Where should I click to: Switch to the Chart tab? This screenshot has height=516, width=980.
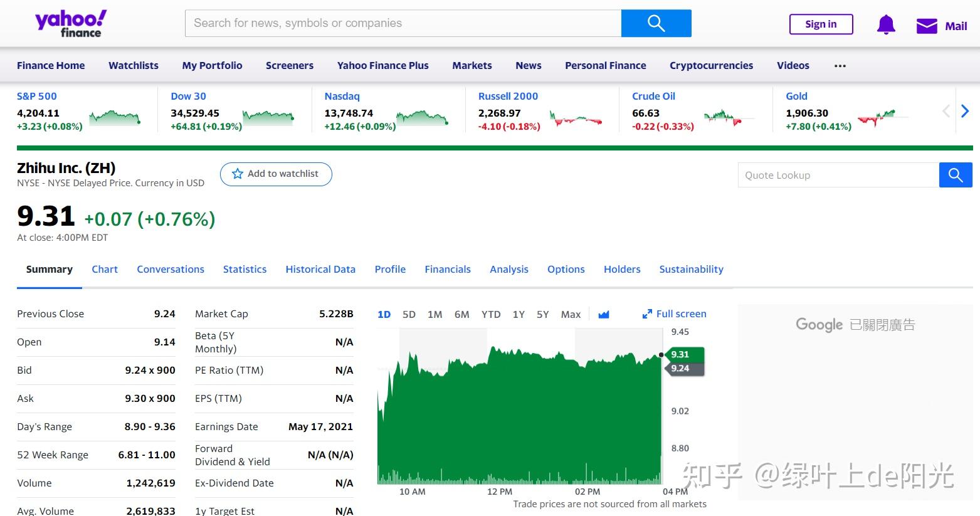(x=105, y=269)
